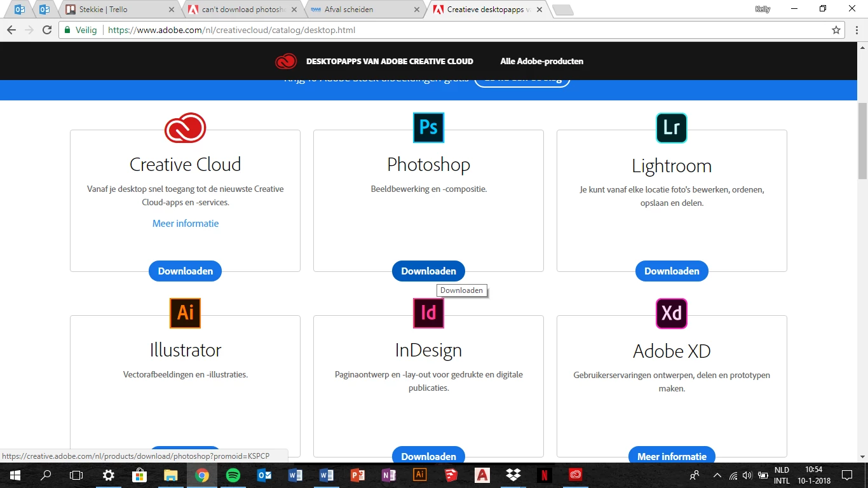Open Netflix from the taskbar
This screenshot has height=488, width=868.
[x=545, y=475]
